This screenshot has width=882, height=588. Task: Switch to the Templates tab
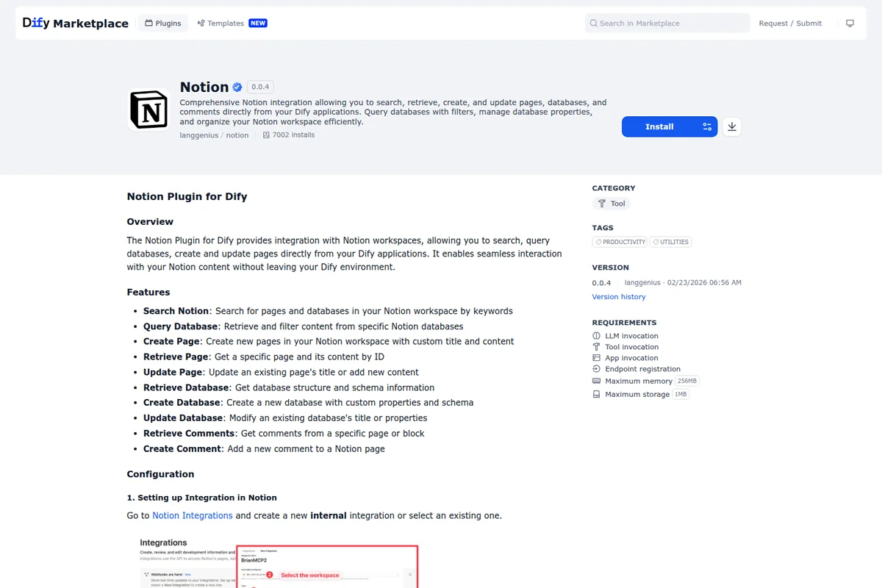pyautogui.click(x=220, y=23)
